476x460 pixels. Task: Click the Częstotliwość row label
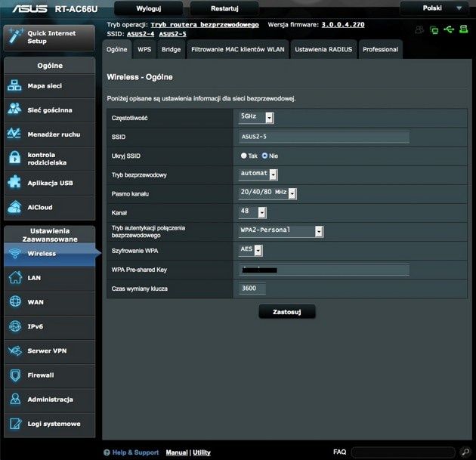point(129,118)
